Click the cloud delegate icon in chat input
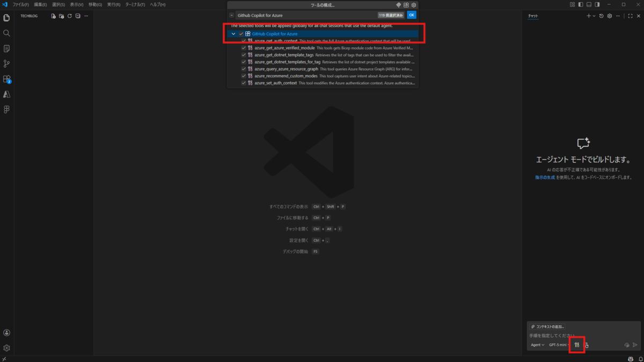644x362 pixels. (626, 345)
